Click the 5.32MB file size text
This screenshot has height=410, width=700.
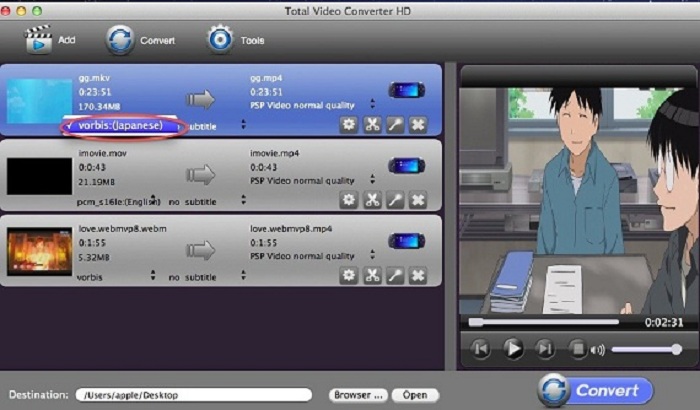point(94,257)
